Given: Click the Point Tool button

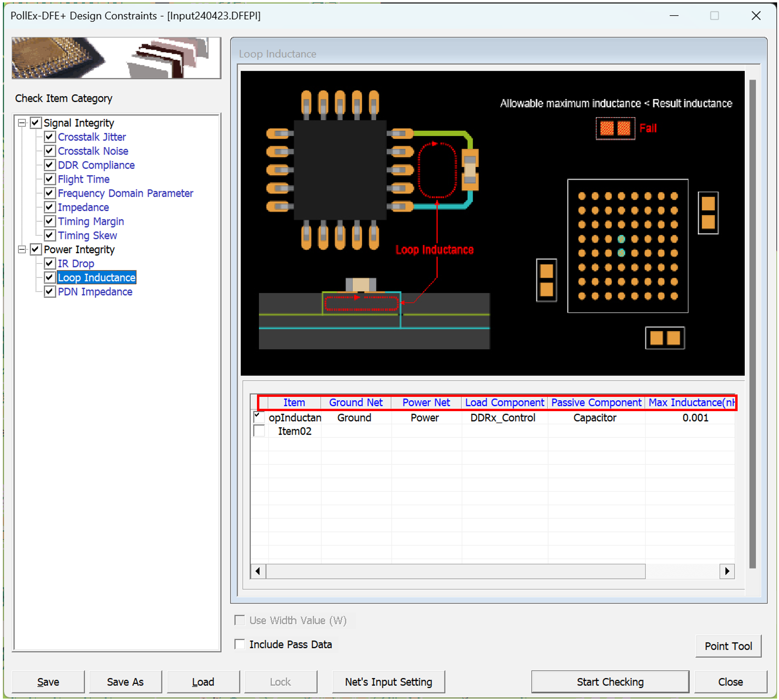Looking at the screenshot, I should tap(728, 646).
